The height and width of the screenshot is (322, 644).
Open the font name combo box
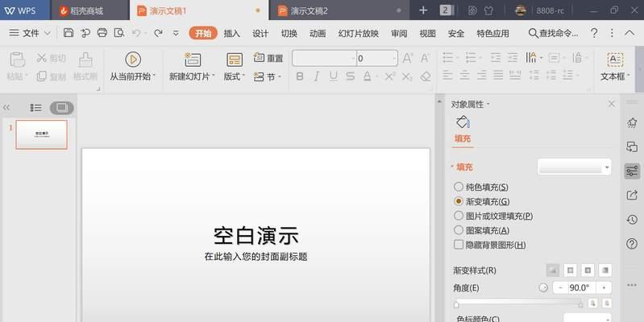(324, 58)
